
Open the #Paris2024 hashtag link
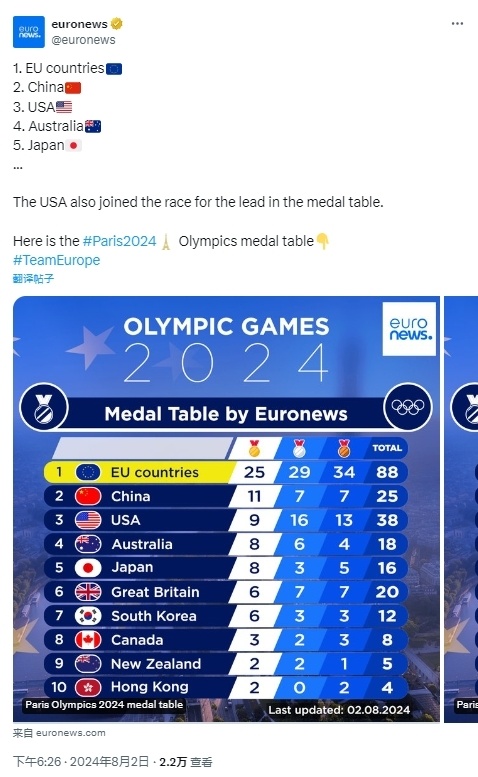click(x=119, y=241)
